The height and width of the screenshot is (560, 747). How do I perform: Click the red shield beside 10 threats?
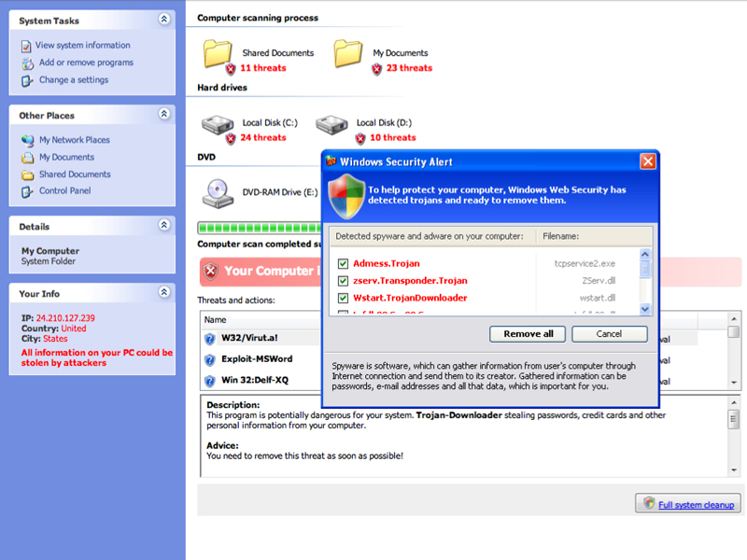[360, 138]
